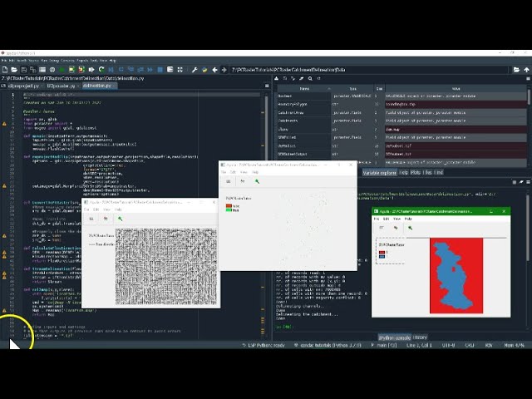Click the refresh variables icon

click(x=318, y=78)
